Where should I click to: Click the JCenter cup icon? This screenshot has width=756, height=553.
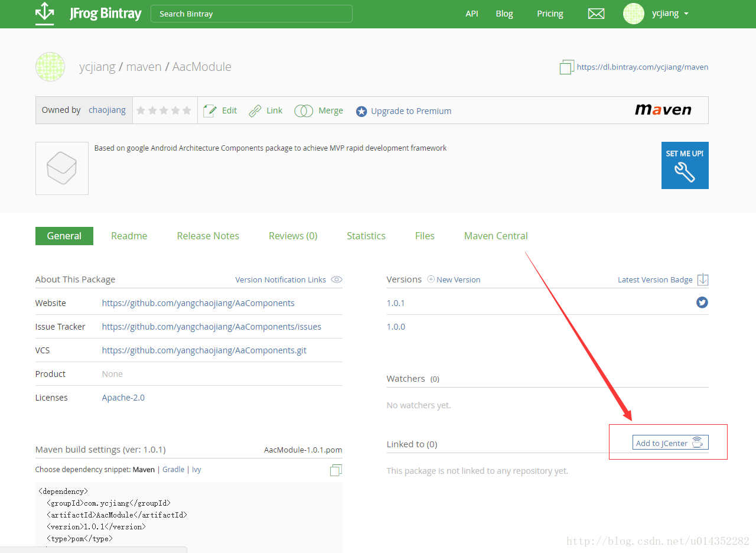tap(698, 443)
